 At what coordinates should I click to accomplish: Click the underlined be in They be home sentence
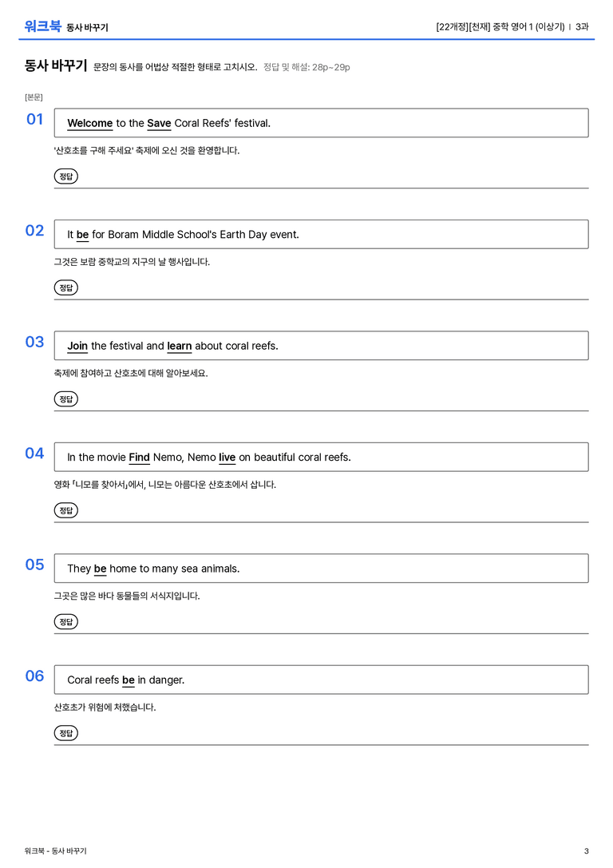click(x=100, y=569)
